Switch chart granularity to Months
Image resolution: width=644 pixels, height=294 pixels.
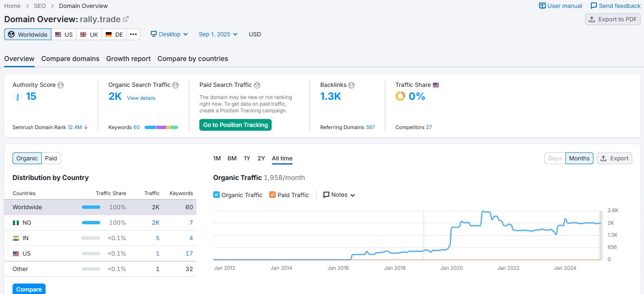click(579, 158)
